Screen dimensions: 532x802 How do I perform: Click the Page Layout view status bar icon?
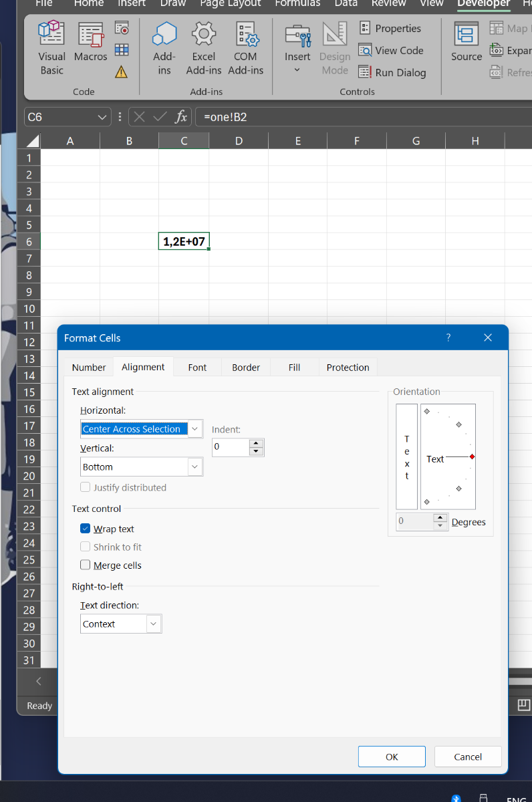click(524, 705)
